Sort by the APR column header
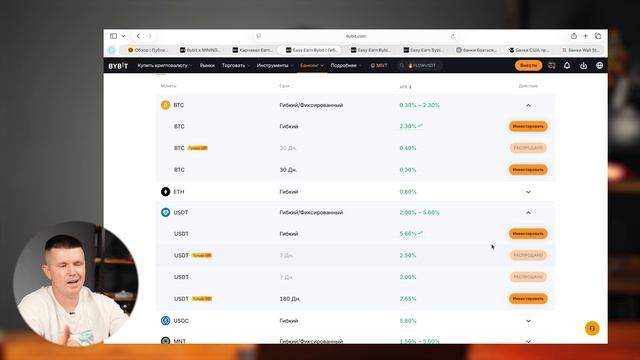Screen dimensions: 640x360 coord(405,87)
